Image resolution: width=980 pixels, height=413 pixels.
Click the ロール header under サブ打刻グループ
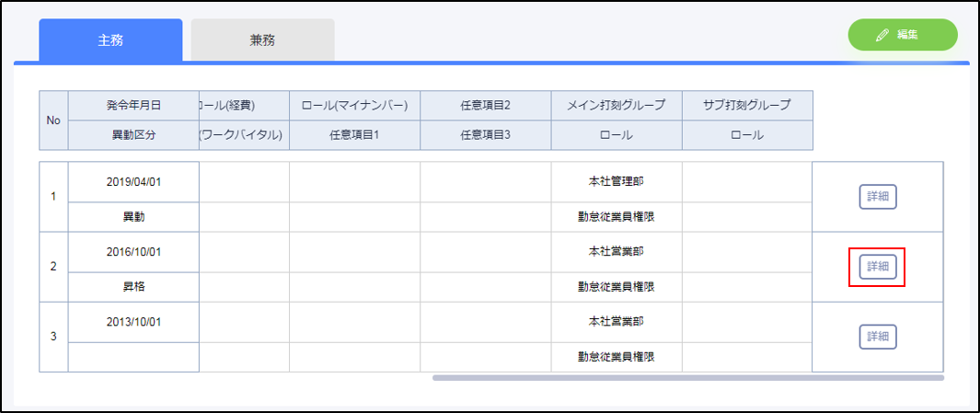(x=747, y=135)
